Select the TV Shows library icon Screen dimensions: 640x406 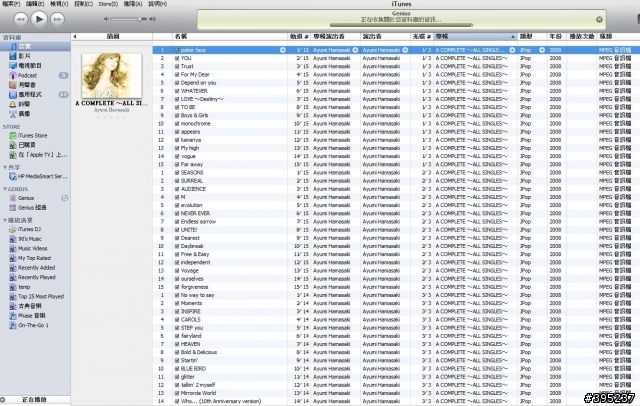tap(13, 66)
